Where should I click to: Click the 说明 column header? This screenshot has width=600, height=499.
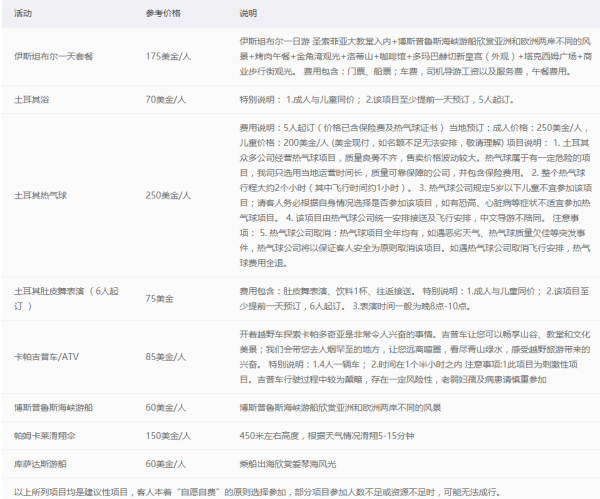pos(248,13)
